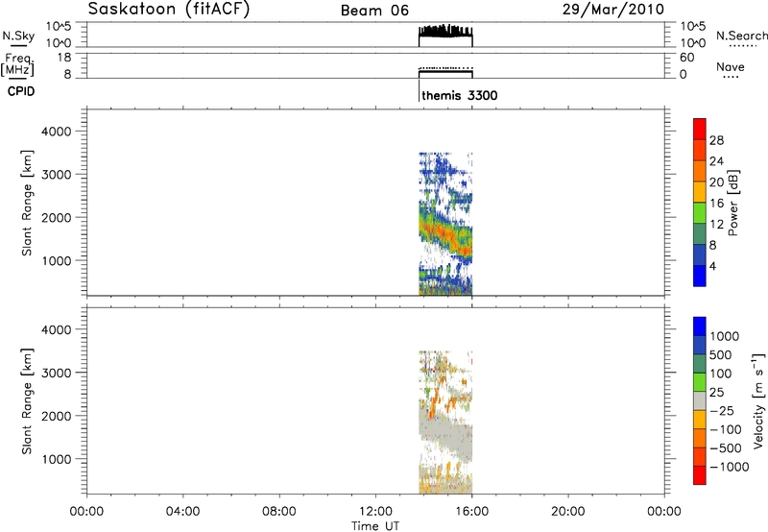Click the 'Slant Range [km]' label of power panel

click(27, 203)
